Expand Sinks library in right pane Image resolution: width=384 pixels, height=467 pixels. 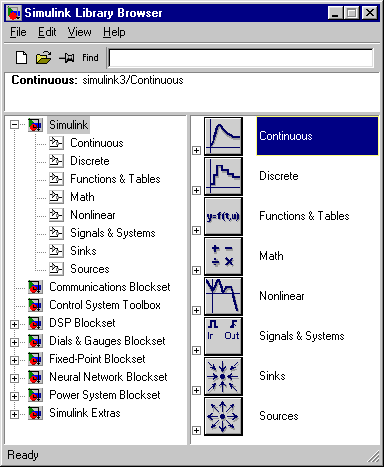point(197,390)
